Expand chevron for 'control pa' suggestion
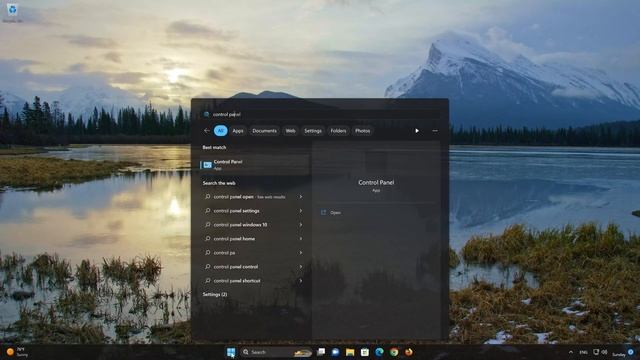This screenshot has height=360, width=640. coord(301,253)
